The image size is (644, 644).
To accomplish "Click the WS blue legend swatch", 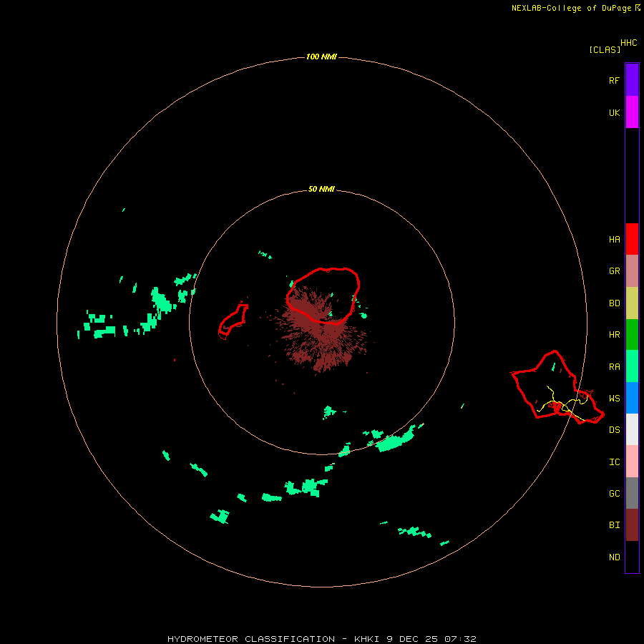I will [632, 398].
